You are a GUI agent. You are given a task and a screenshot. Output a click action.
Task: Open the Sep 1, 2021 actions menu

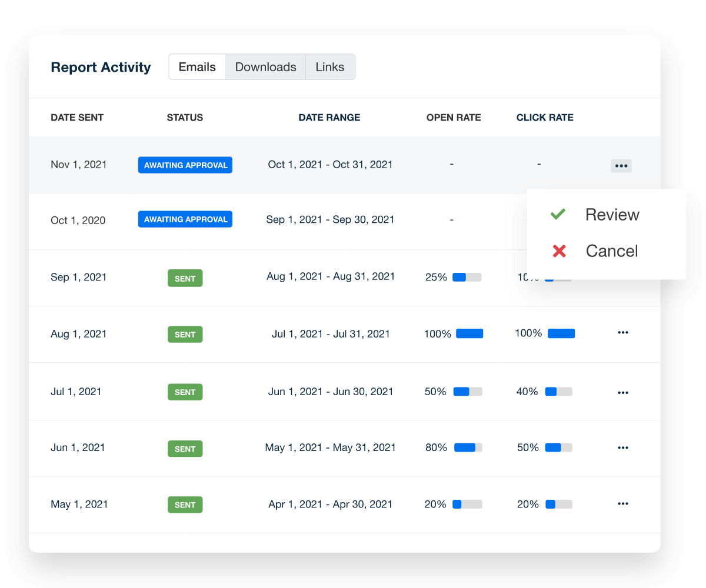pos(623,277)
